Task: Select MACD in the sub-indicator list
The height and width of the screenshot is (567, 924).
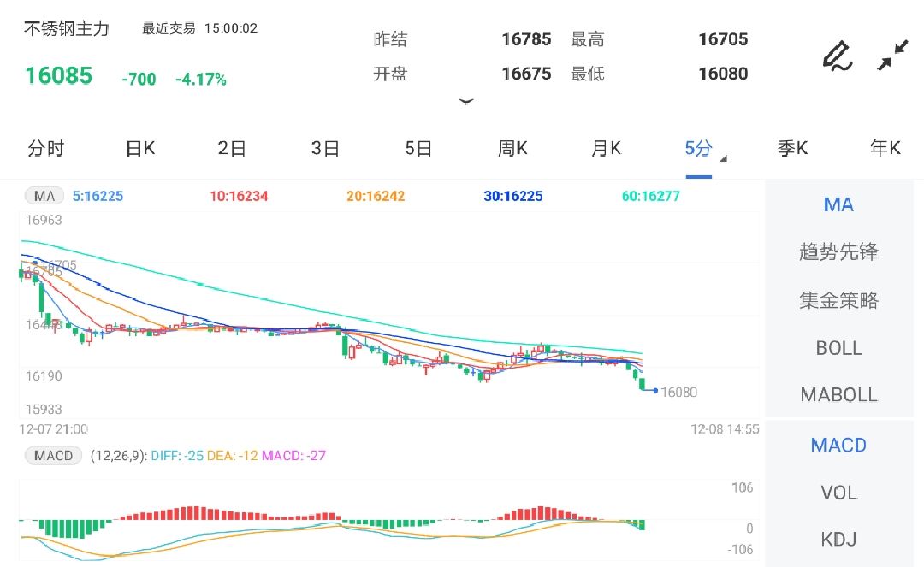Action: pyautogui.click(x=838, y=445)
